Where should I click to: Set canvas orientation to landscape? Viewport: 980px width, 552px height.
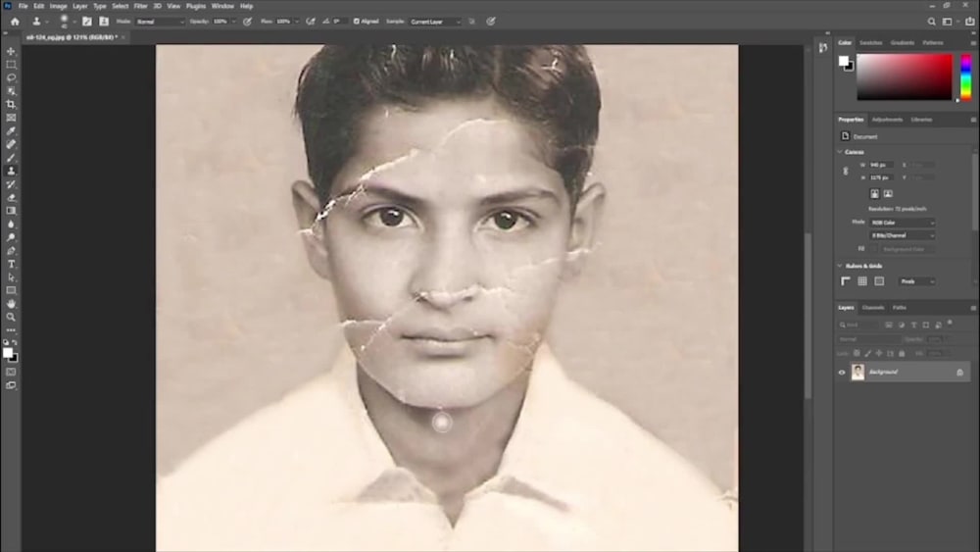[888, 194]
